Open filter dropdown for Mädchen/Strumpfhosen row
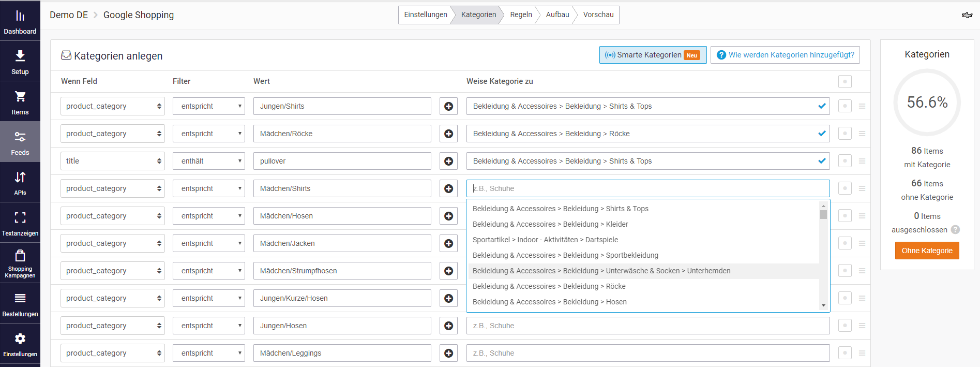Screen dimensions: 980x367 click(209, 271)
